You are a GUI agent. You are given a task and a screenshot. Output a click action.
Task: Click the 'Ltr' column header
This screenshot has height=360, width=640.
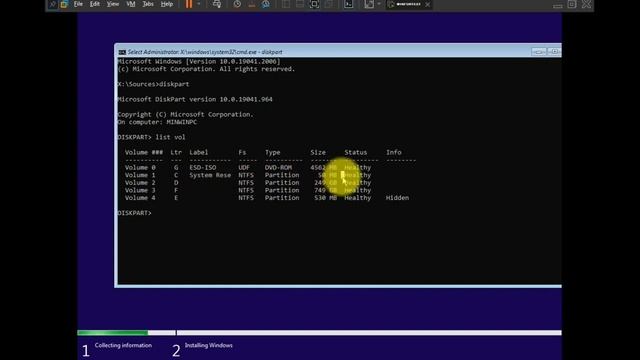pos(176,152)
